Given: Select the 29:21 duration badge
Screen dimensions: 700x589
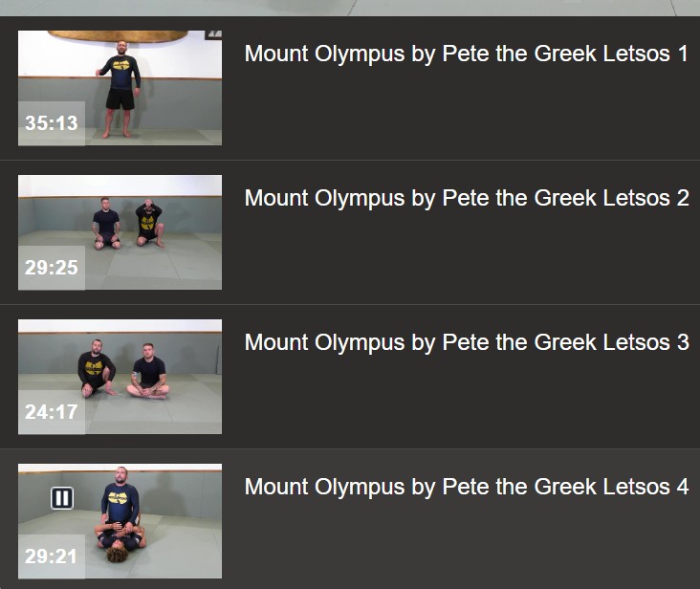Looking at the screenshot, I should click(52, 556).
